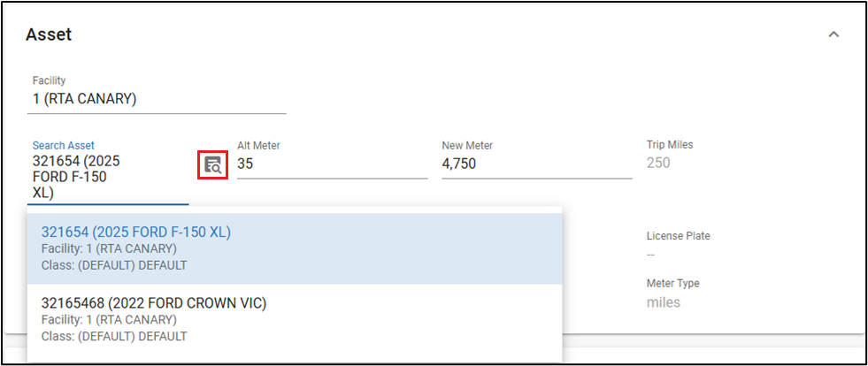This screenshot has width=868, height=366.
Task: Click the Alt Meter field showing 35
Action: [x=332, y=164]
